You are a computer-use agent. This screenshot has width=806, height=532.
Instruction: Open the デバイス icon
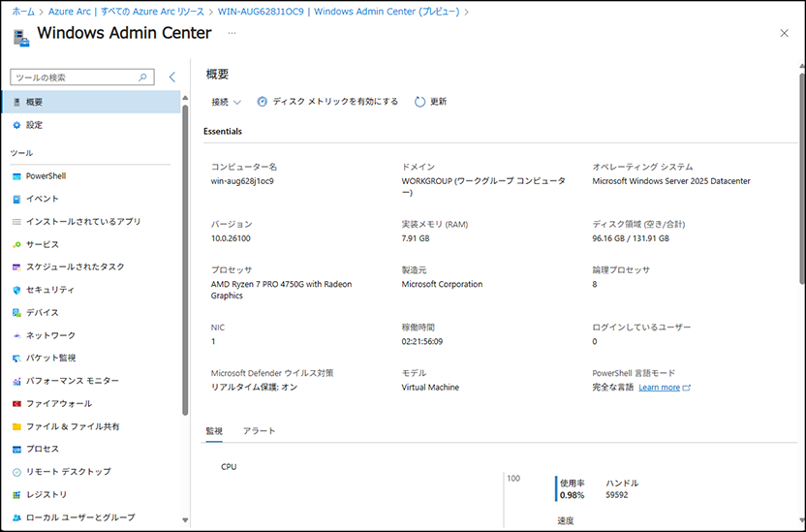tap(17, 313)
